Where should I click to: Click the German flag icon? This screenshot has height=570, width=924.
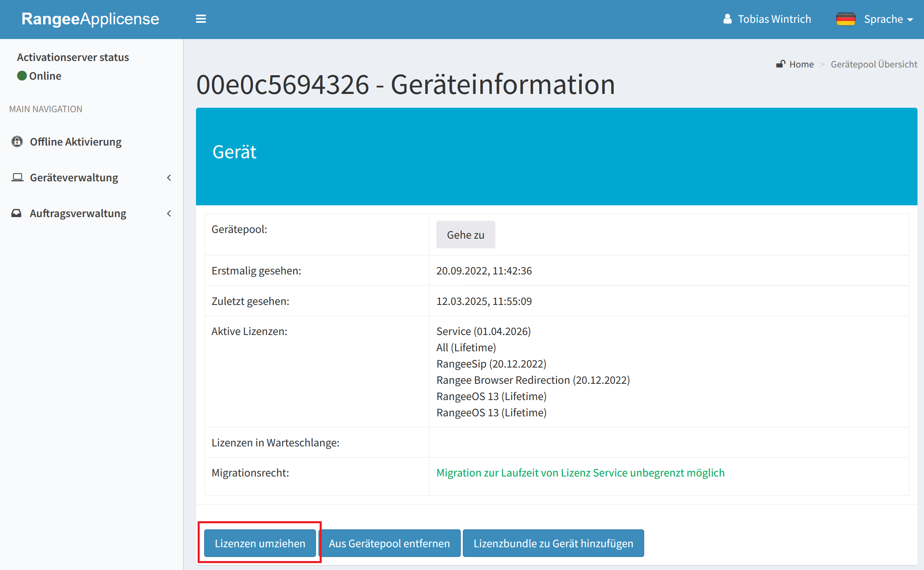846,19
